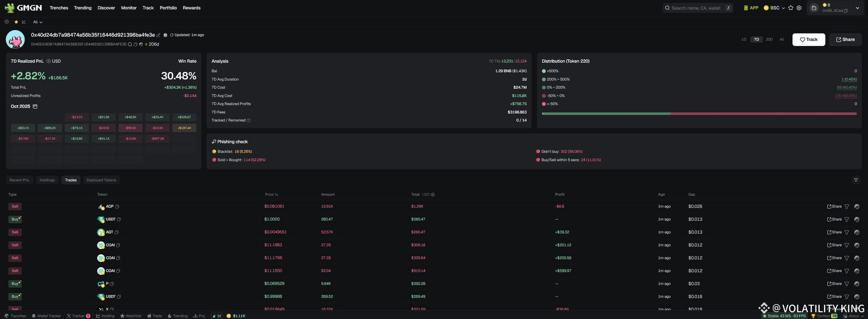The image size is (868, 319).
Task: Select the green 0% ~ 200% distribution dot
Action: point(544,88)
